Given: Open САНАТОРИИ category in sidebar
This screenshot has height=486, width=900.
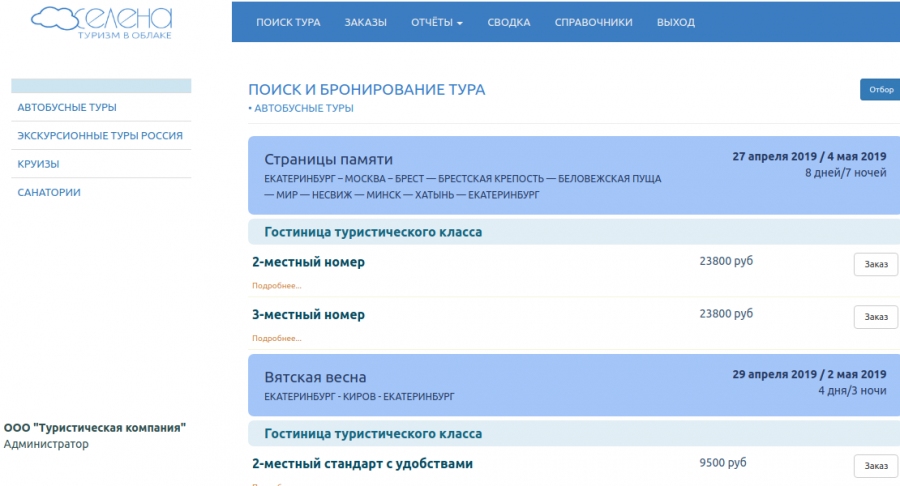Looking at the screenshot, I should click(49, 192).
